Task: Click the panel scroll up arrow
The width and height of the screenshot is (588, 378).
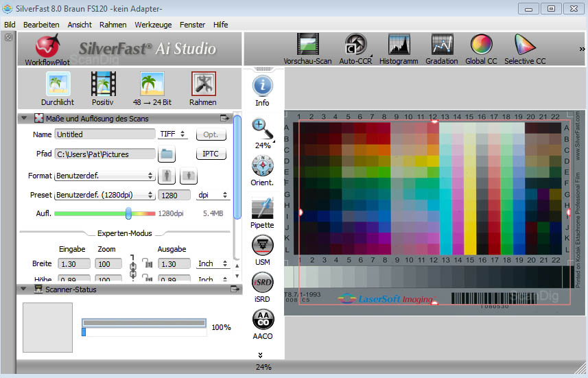Action: 237,266
